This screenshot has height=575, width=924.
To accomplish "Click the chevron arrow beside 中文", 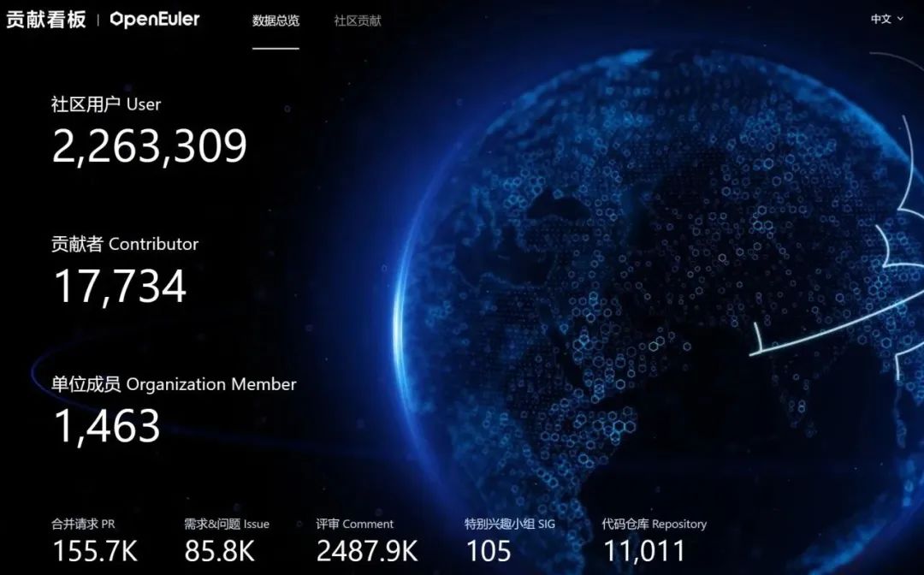I will 900,19.
